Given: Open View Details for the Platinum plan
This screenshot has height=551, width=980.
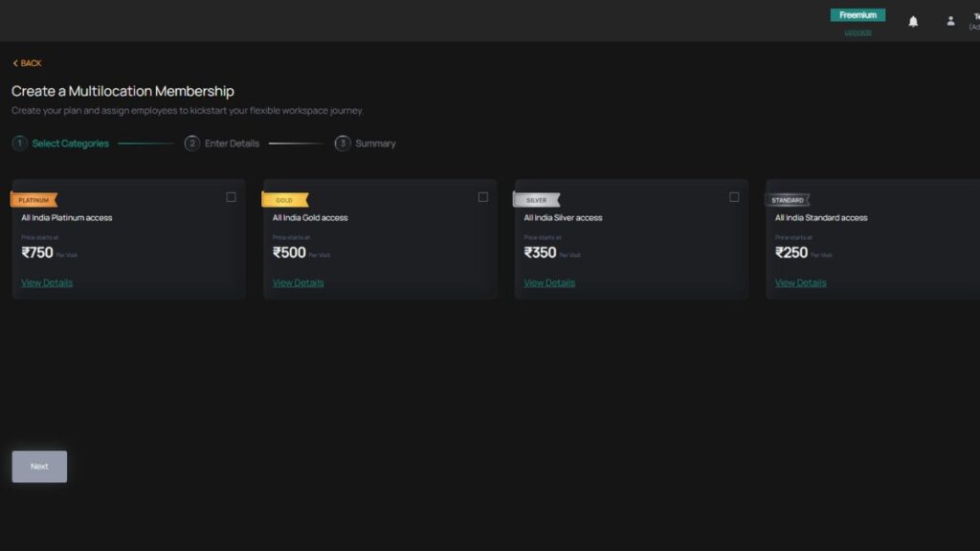Looking at the screenshot, I should [47, 282].
